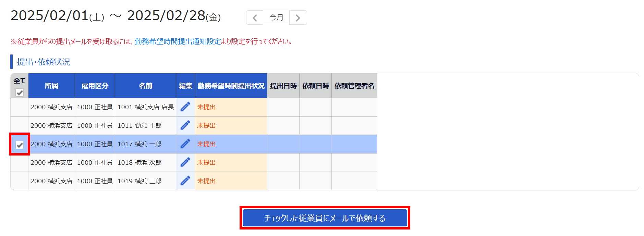This screenshot has width=644, height=236.
Task: Click 未提出 status for 1001 横浜支店 店長
Action: (x=206, y=107)
